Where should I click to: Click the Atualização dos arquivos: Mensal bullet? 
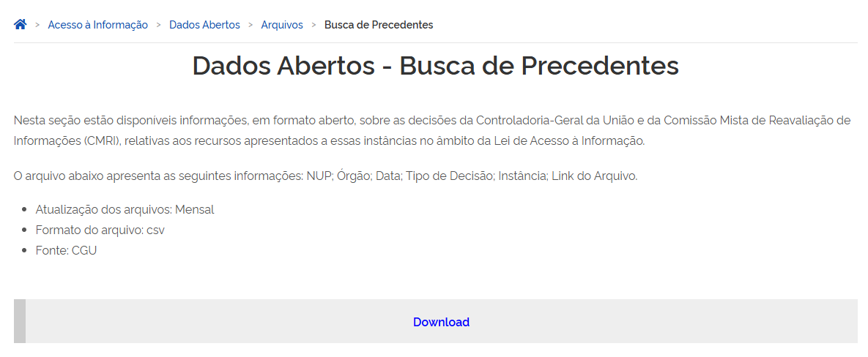click(125, 210)
